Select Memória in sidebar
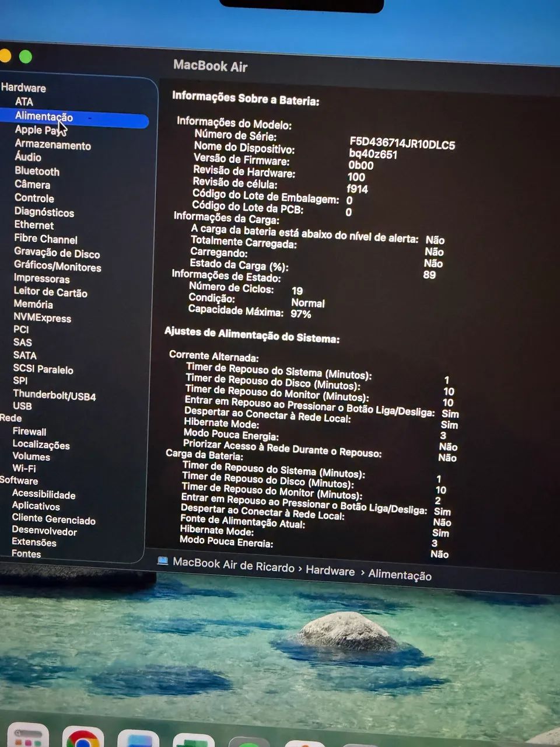560x747 pixels. [x=33, y=305]
